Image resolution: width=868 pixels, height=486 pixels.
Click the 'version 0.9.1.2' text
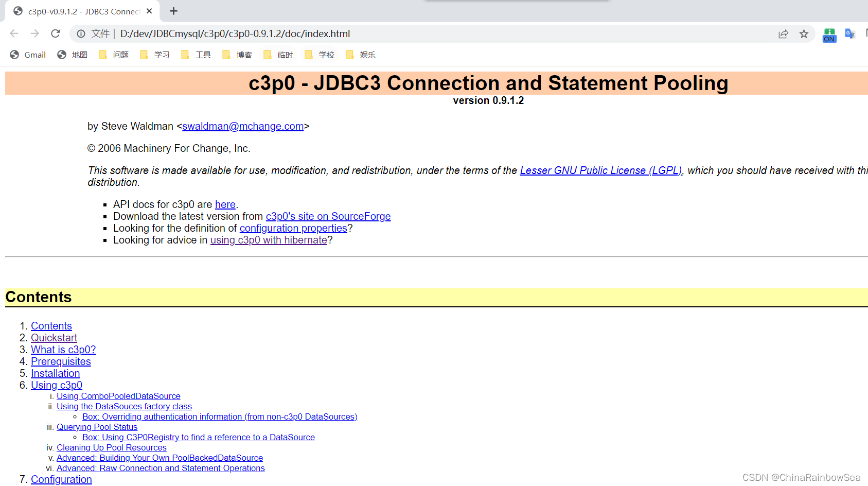488,100
